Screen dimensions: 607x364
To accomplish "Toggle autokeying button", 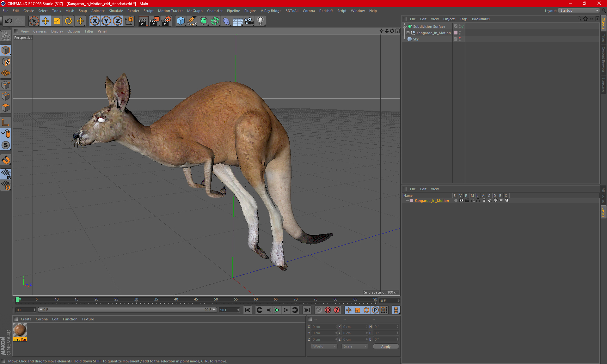I will click(x=328, y=310).
